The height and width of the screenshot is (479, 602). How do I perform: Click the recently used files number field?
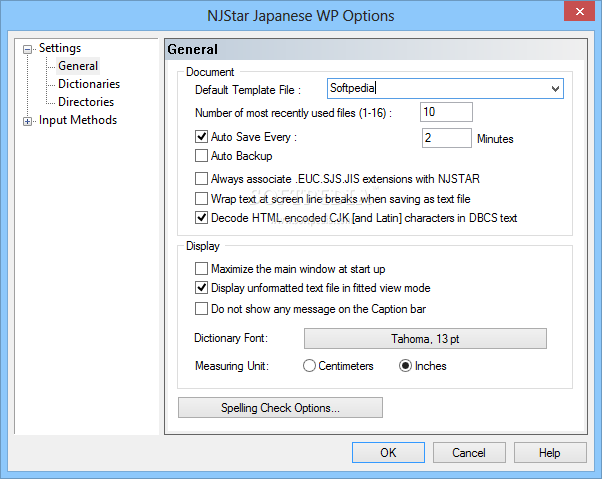click(x=446, y=112)
